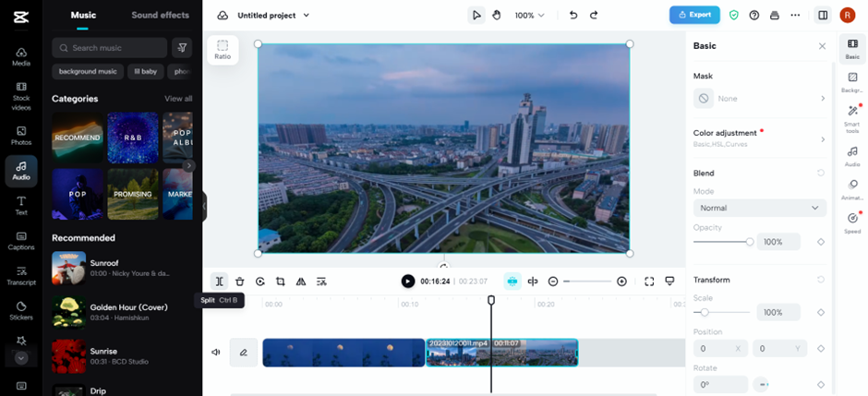
Task: Mute the main track audio
Action: tap(216, 353)
